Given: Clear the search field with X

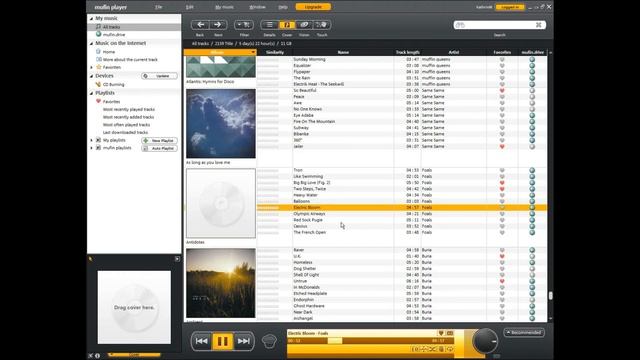Looking at the screenshot, I should pyautogui.click(x=538, y=25).
